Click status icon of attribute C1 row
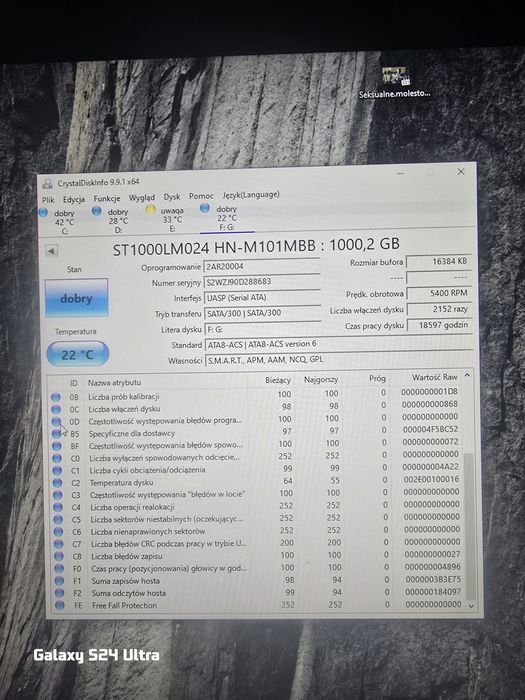Viewport: 525px width, 700px height. coord(57,470)
